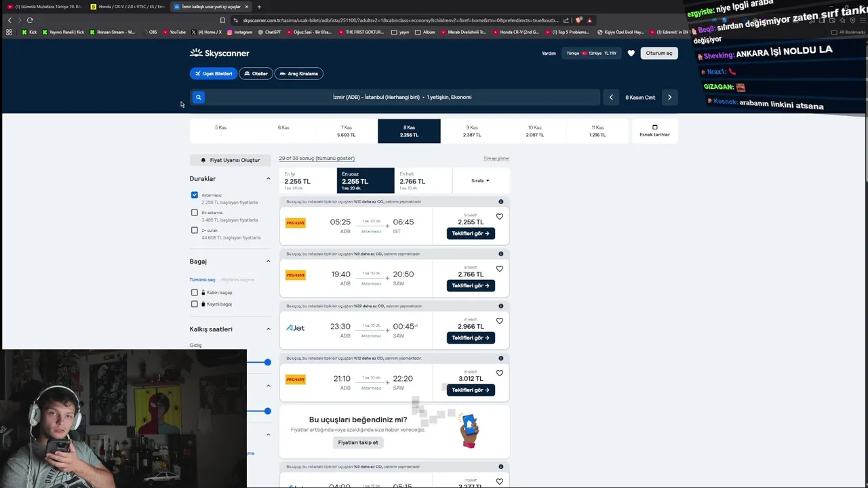
Task: Select 7 Kas date 5.603 TL
Action: click(347, 131)
